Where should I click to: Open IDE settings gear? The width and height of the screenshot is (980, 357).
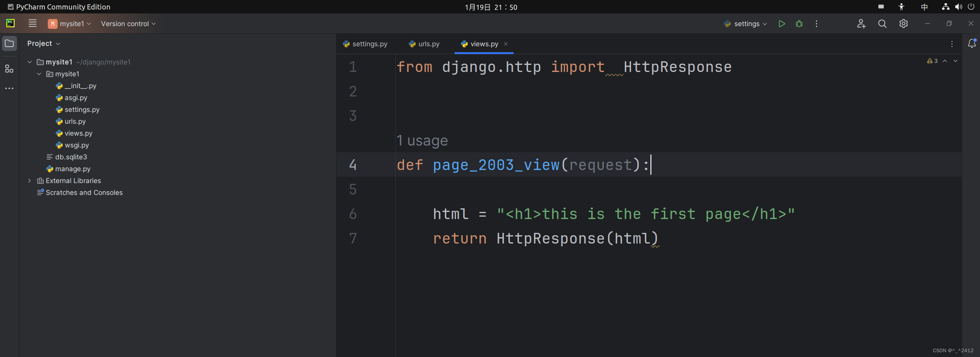pyautogui.click(x=903, y=24)
